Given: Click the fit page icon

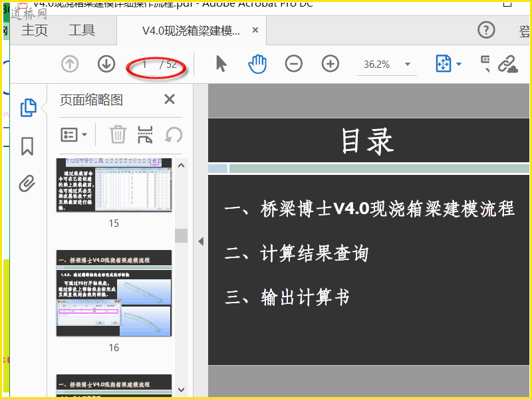Looking at the screenshot, I should [x=443, y=63].
